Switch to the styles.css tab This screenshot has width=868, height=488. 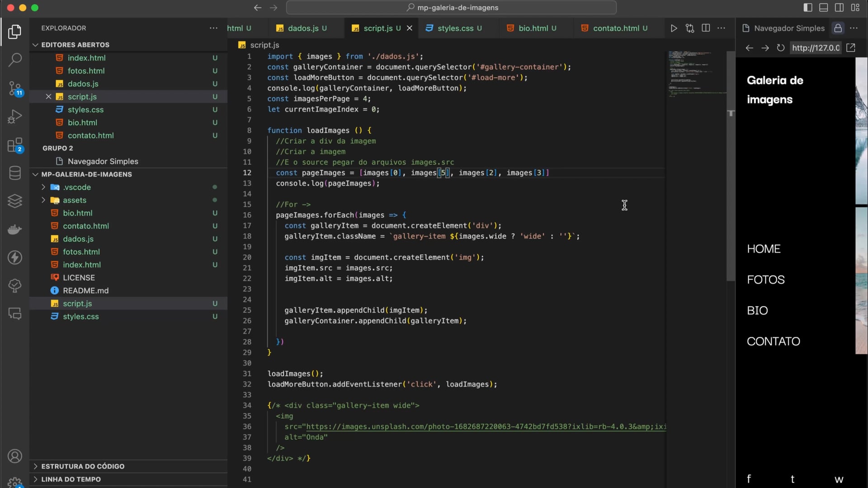click(455, 28)
